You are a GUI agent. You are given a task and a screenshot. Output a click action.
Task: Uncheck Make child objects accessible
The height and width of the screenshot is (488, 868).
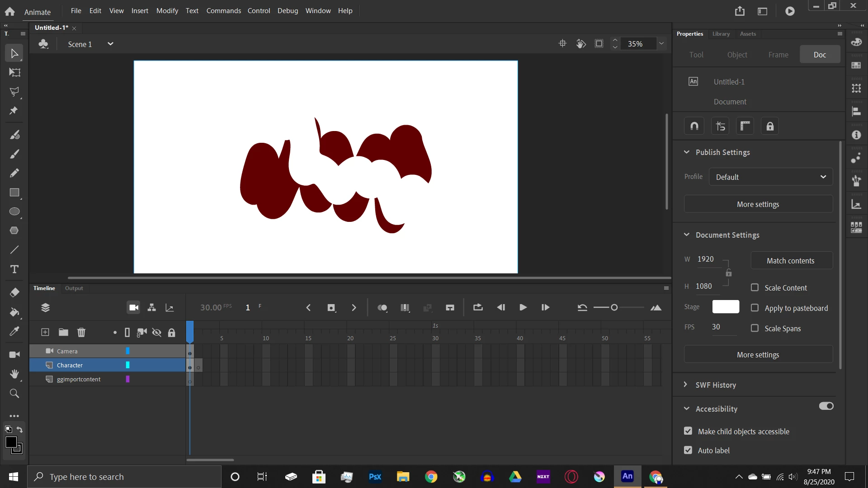(x=688, y=431)
